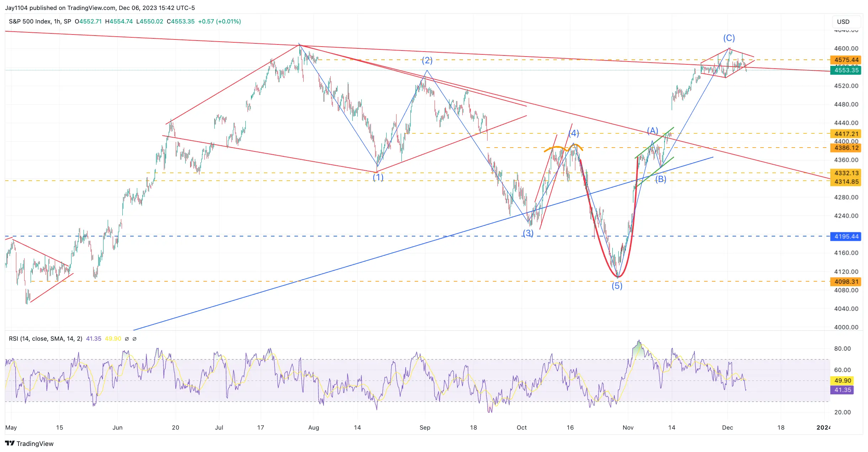868x452 pixels.
Task: Select the (4) wave label
Action: coord(574,133)
